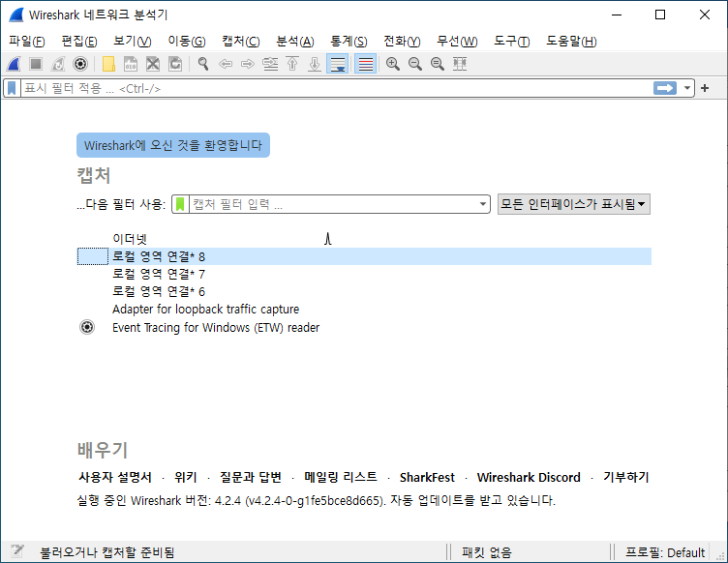Open the Wireshark Discord link

coord(529,477)
